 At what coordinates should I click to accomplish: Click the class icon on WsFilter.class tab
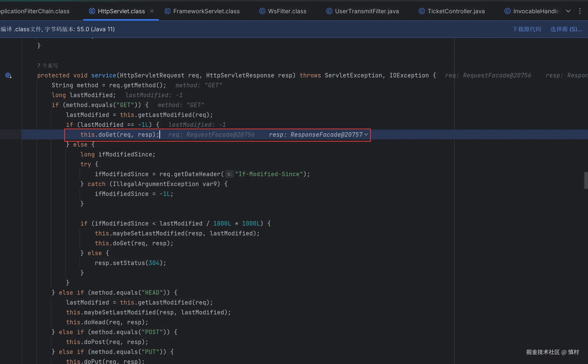pos(262,11)
